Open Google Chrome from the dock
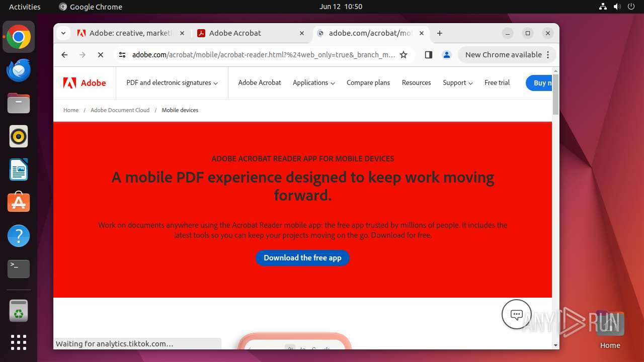 [x=19, y=37]
